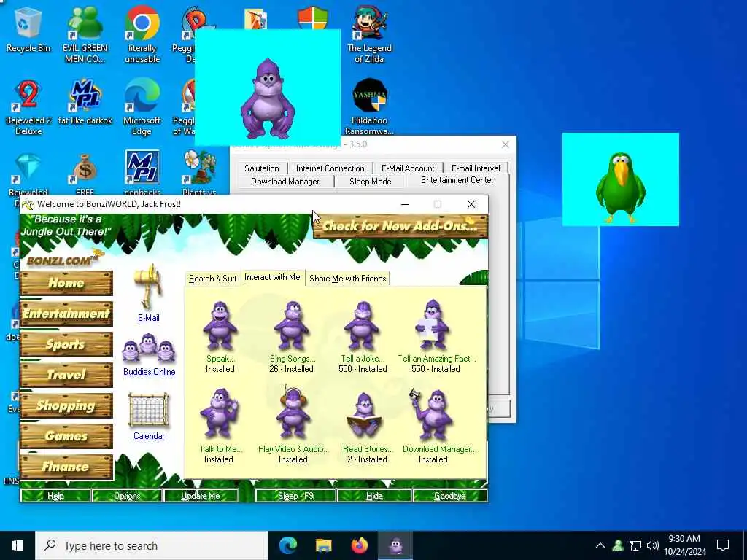Open the Play Video & Audio... icon
This screenshot has width=747, height=560.
pos(293,413)
